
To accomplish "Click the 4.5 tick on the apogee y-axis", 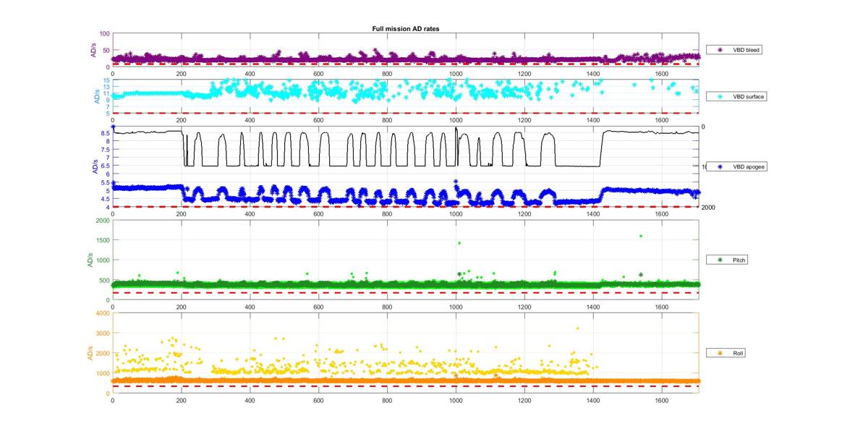I will 105,199.
